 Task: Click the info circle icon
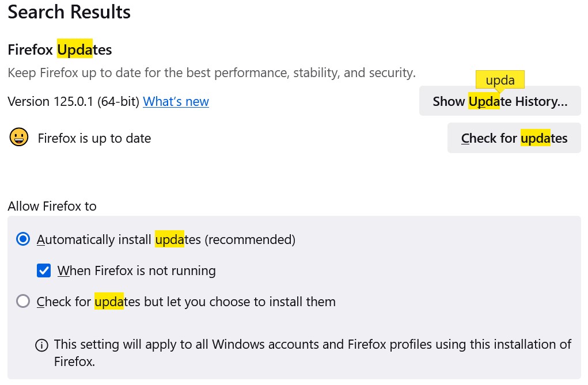pos(41,345)
